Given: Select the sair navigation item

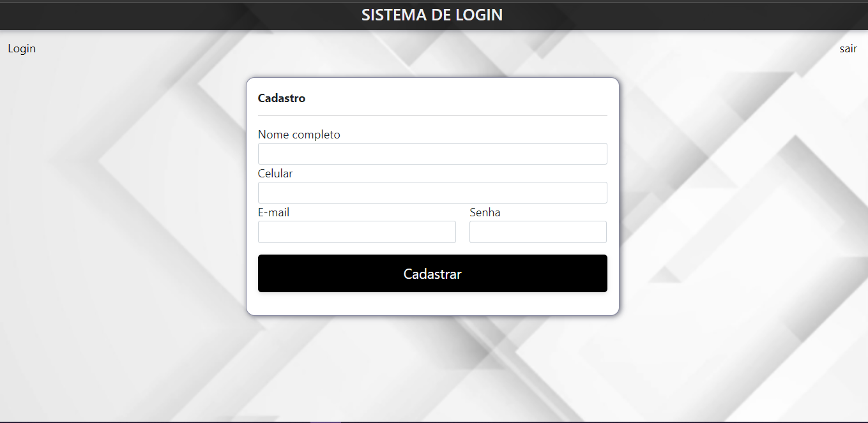Looking at the screenshot, I should [x=848, y=48].
